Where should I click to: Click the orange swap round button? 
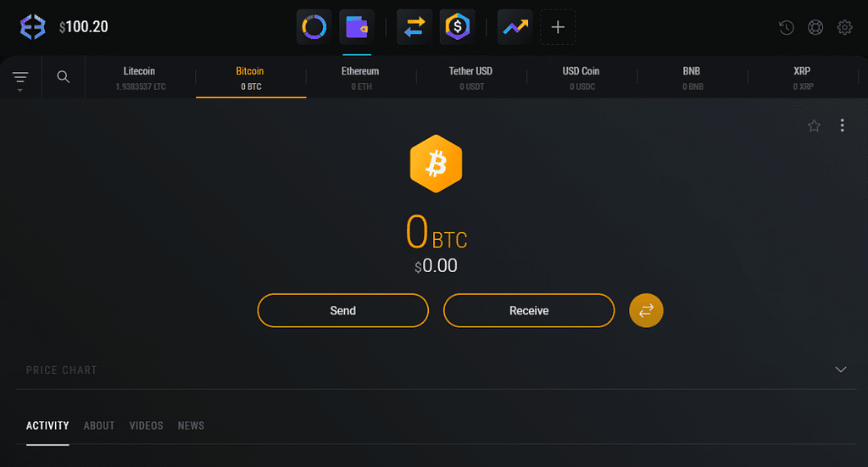[646, 310]
